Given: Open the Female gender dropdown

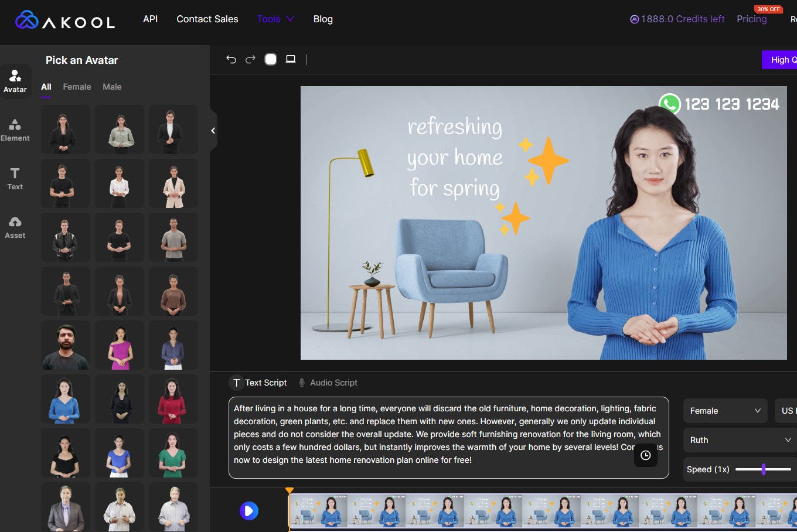Looking at the screenshot, I should click(726, 411).
